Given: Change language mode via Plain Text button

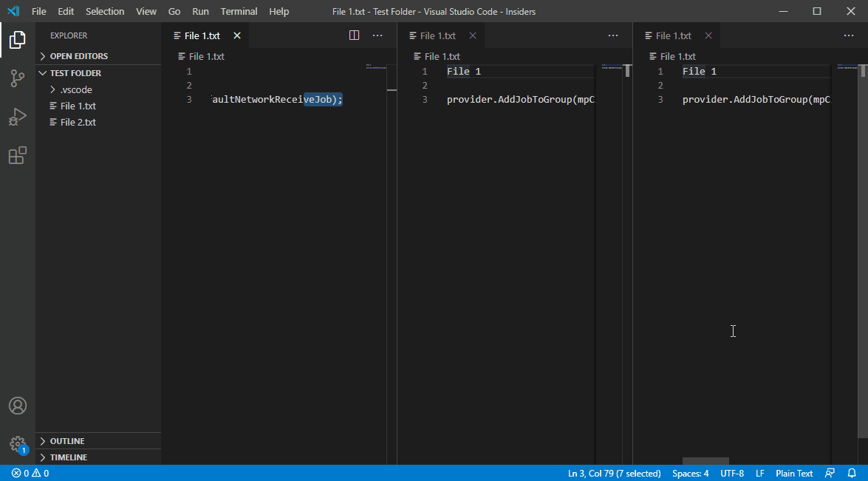Looking at the screenshot, I should click(793, 473).
